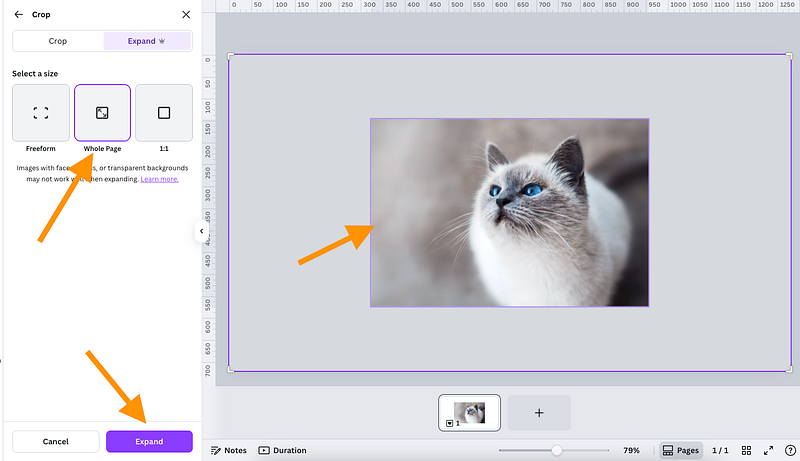Open the Notes panel

point(229,450)
